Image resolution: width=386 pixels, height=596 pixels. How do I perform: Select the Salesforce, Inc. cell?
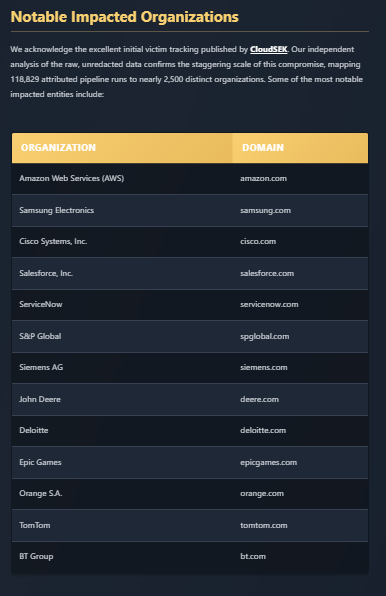[x=122, y=273]
